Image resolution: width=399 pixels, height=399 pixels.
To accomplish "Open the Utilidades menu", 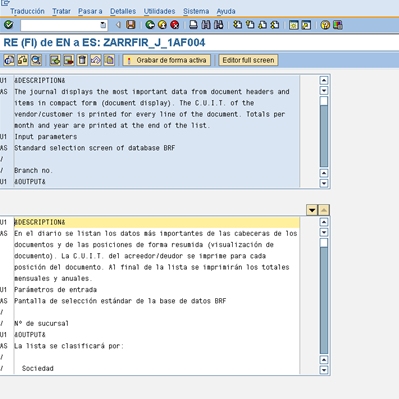I will [x=159, y=11].
